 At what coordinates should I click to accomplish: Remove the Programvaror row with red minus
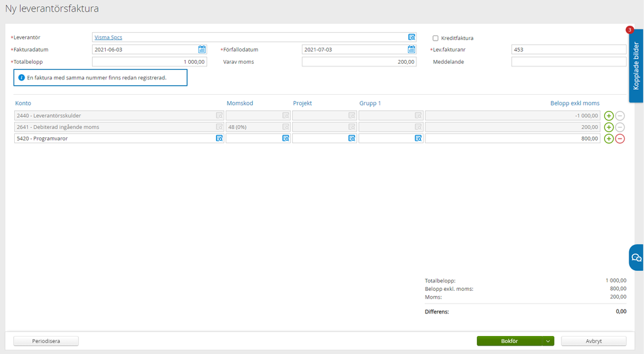(x=620, y=139)
